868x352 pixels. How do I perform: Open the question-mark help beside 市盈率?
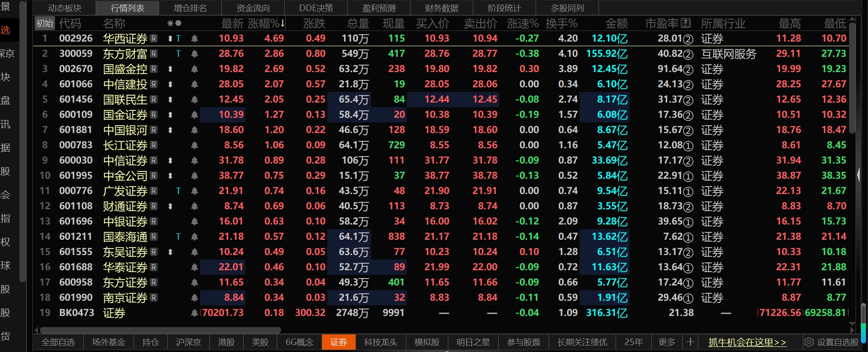[x=686, y=23]
